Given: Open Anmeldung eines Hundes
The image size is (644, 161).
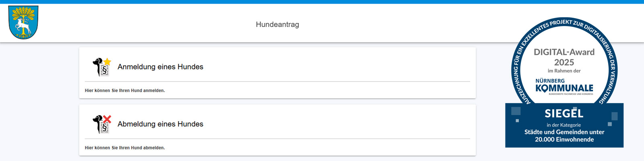Looking at the screenshot, I should (x=160, y=67).
